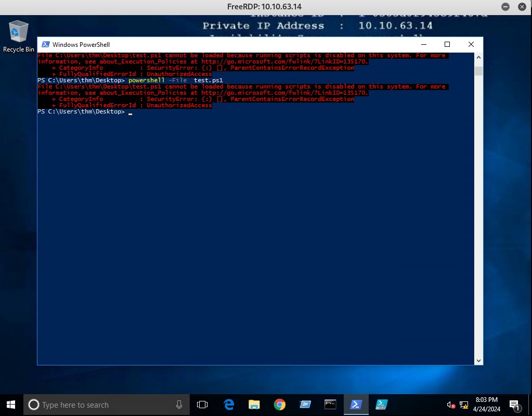
Task: Open the notification Action Center
Action: [x=515, y=405]
